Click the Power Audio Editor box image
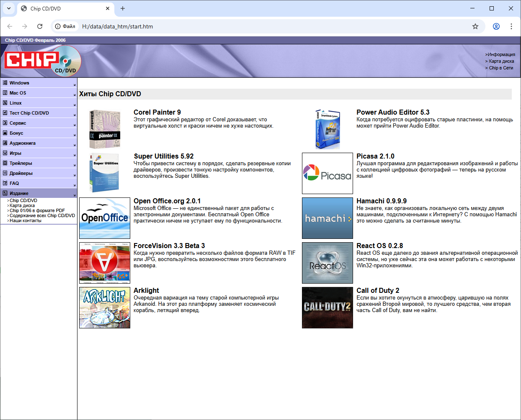Viewport: 521px width, 420px height. (328, 129)
